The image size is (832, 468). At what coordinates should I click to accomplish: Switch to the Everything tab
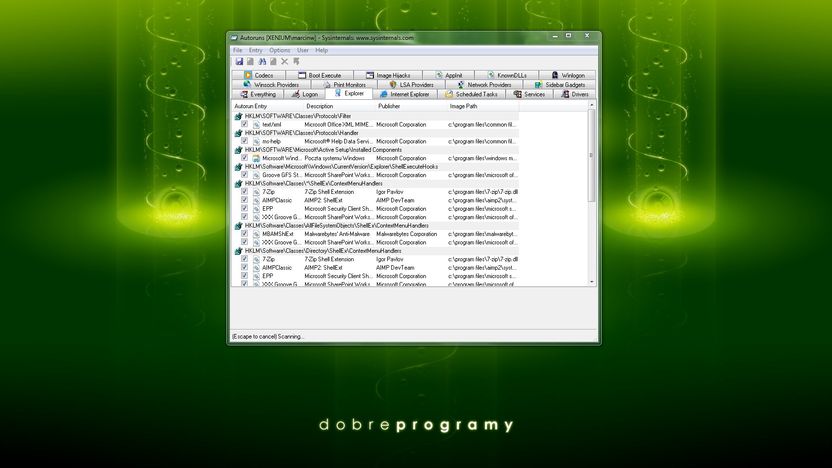coord(258,94)
